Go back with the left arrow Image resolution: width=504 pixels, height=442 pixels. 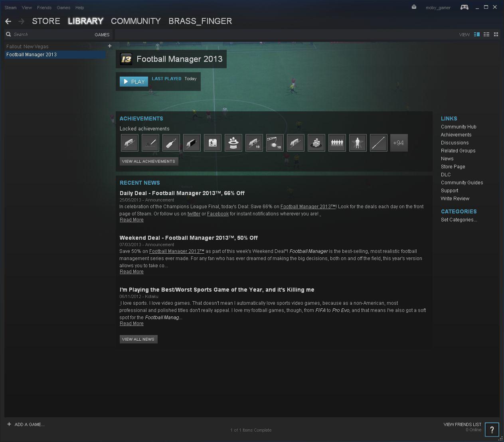tap(8, 21)
